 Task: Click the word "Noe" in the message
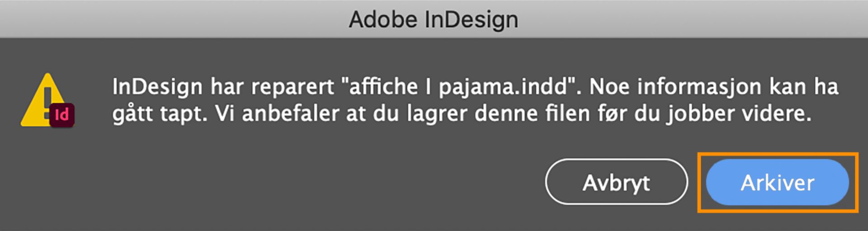610,86
